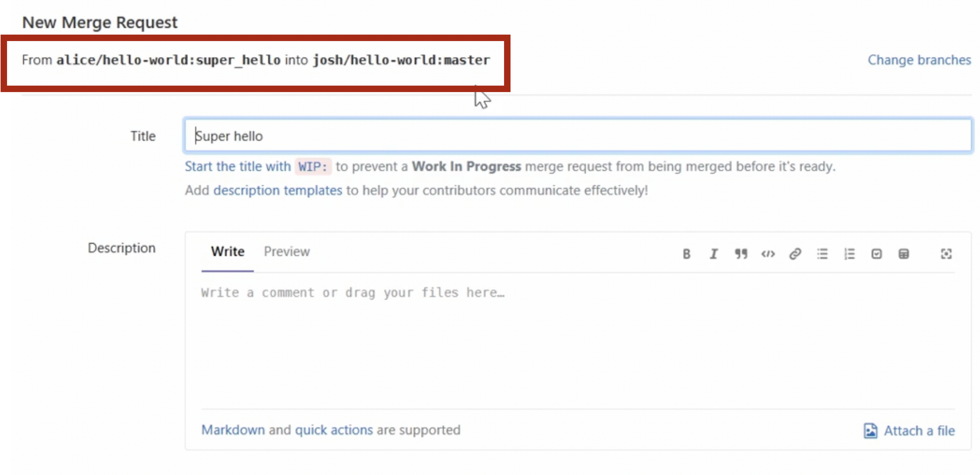980x475 pixels.
Task: Add a bullet list from toolbar
Action: pyautogui.click(x=822, y=254)
